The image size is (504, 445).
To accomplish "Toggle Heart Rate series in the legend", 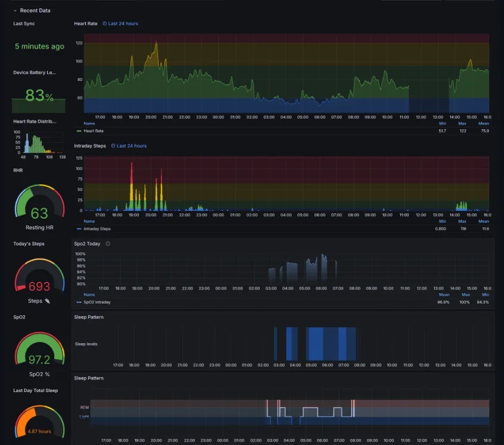I will 94,130.
